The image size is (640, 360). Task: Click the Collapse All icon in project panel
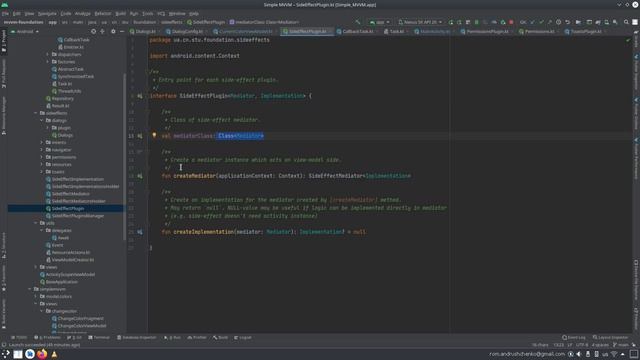point(102,31)
